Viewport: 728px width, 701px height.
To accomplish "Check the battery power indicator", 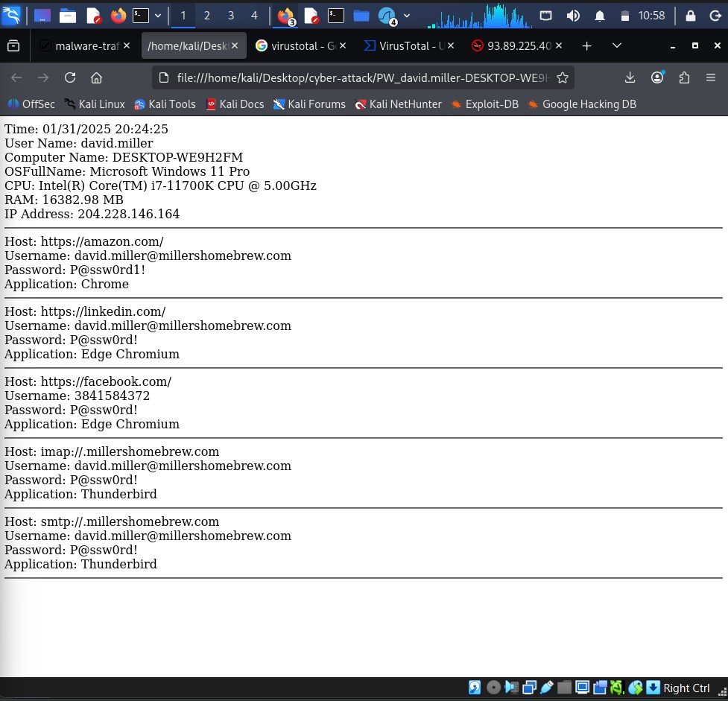I will point(625,16).
